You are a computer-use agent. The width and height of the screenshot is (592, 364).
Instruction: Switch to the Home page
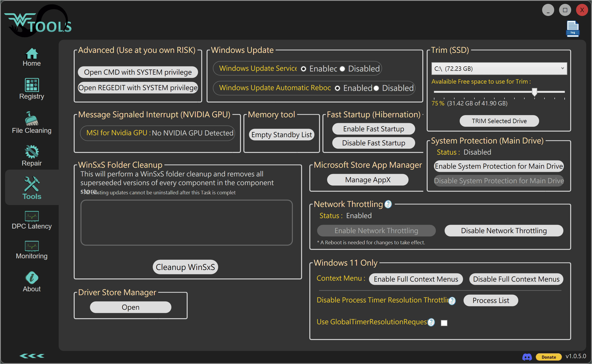click(x=32, y=57)
